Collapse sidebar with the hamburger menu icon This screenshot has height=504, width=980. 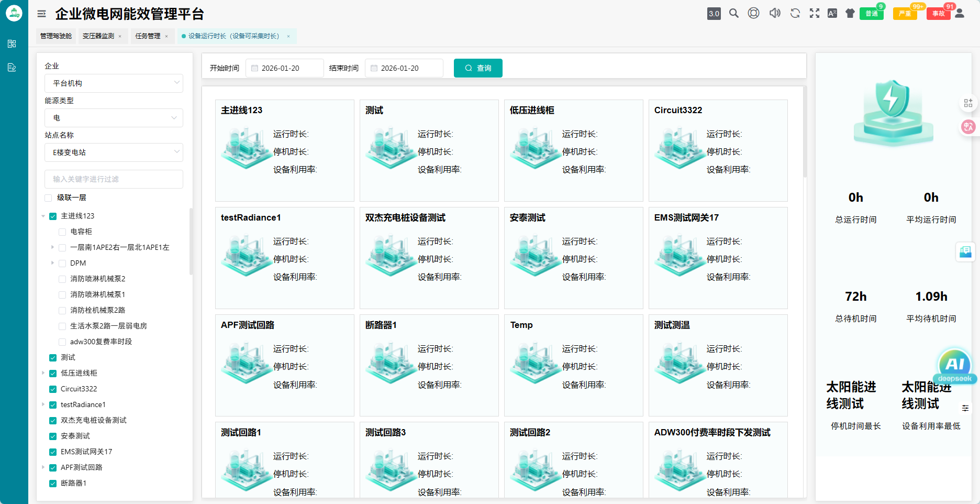[42, 14]
